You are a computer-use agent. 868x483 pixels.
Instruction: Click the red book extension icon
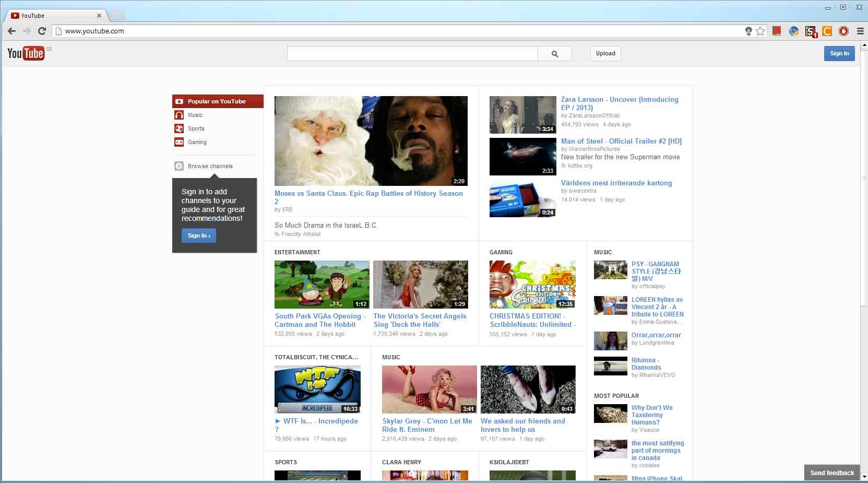pyautogui.click(x=777, y=31)
